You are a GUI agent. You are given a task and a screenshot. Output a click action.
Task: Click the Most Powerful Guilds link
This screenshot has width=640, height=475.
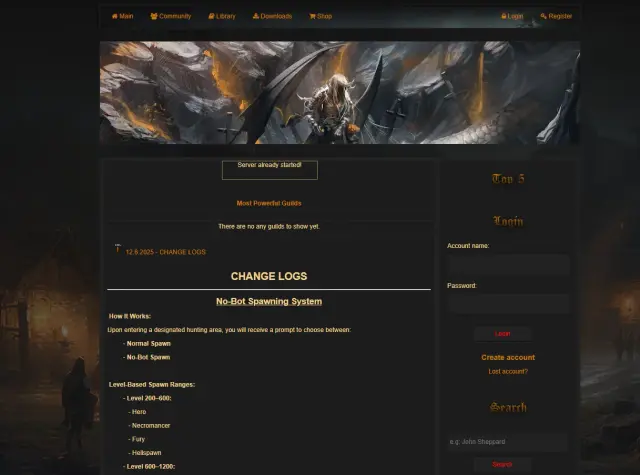click(269, 203)
